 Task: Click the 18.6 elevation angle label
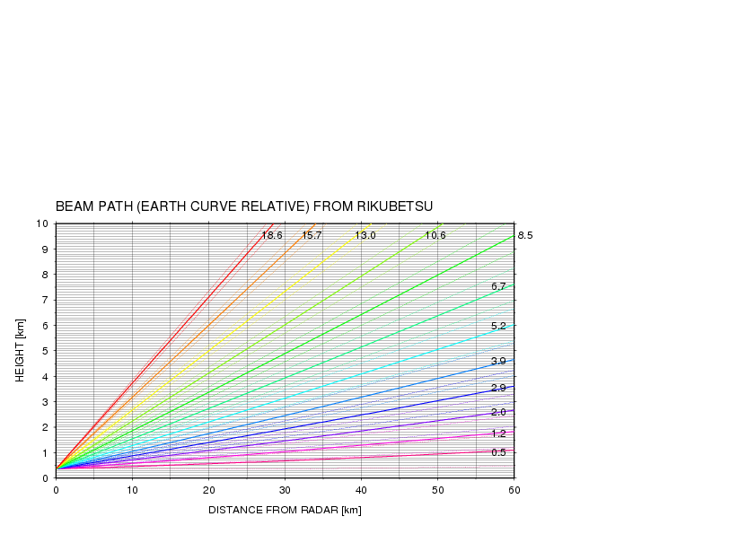pyautogui.click(x=272, y=235)
